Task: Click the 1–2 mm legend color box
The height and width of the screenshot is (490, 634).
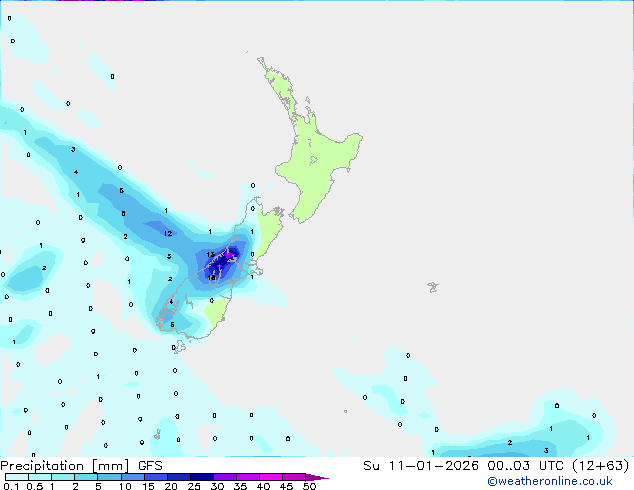Action: (x=63, y=477)
